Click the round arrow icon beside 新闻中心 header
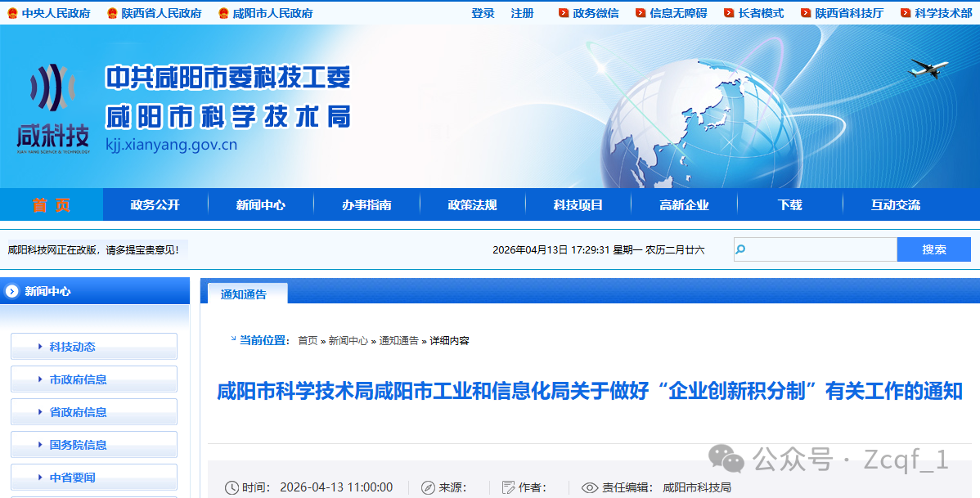The width and height of the screenshot is (980, 498). (11, 291)
